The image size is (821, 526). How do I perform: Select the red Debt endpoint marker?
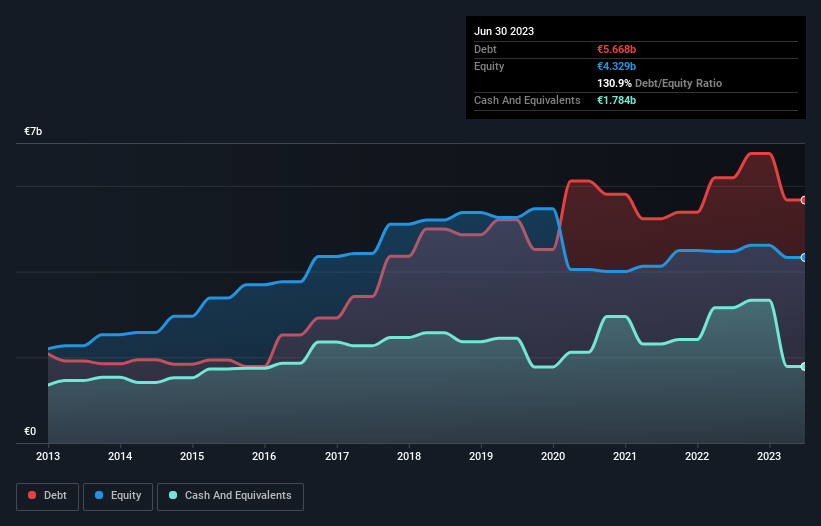tap(803, 200)
